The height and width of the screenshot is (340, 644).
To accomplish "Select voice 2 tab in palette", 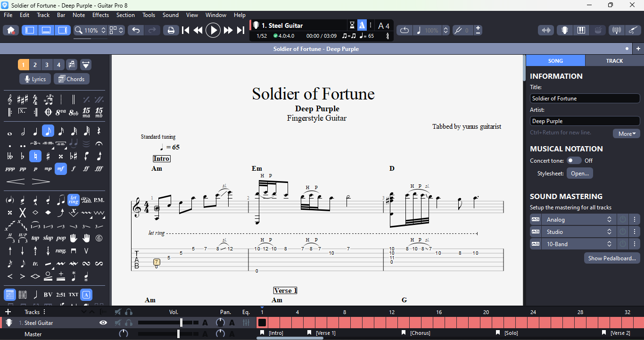I will point(35,65).
